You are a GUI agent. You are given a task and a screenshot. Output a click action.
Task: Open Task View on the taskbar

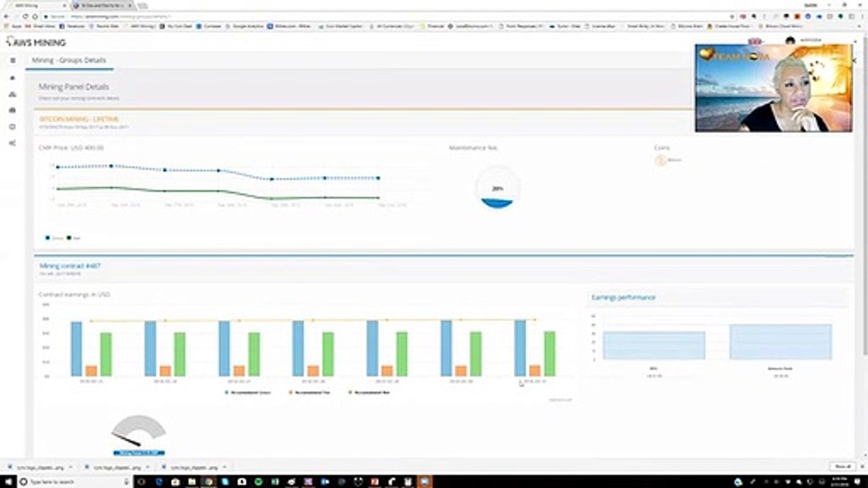142,481
